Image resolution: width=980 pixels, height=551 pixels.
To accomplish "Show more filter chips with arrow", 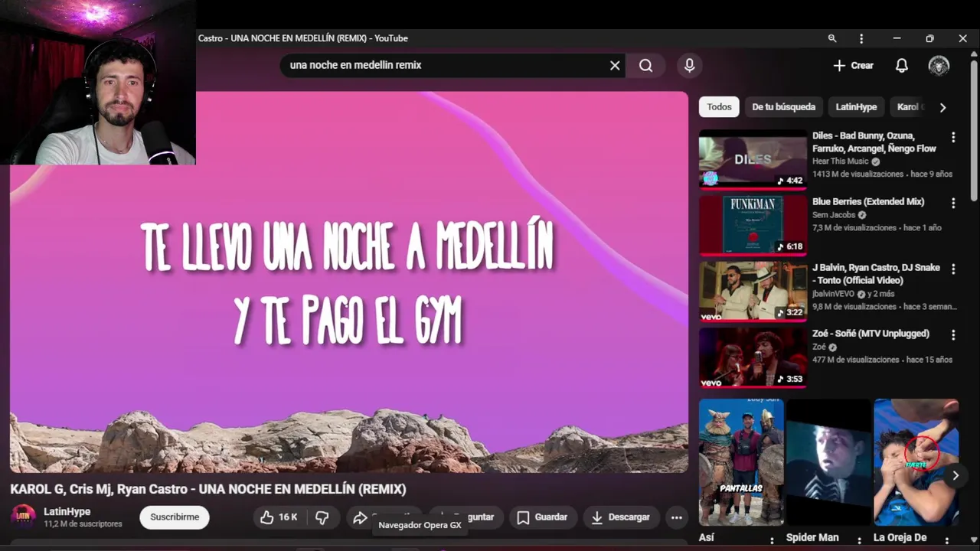I will (x=942, y=107).
